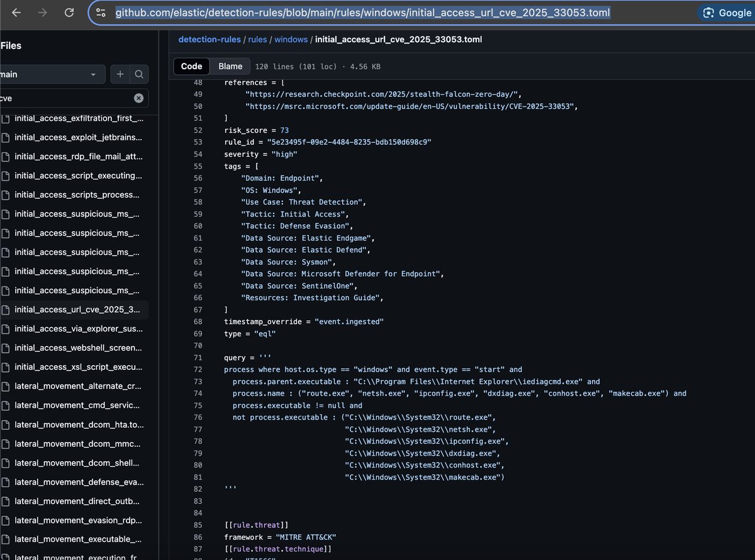Click '"Tactic: Defense Evasion"' tag line
The height and width of the screenshot is (560, 755).
pyautogui.click(x=298, y=226)
